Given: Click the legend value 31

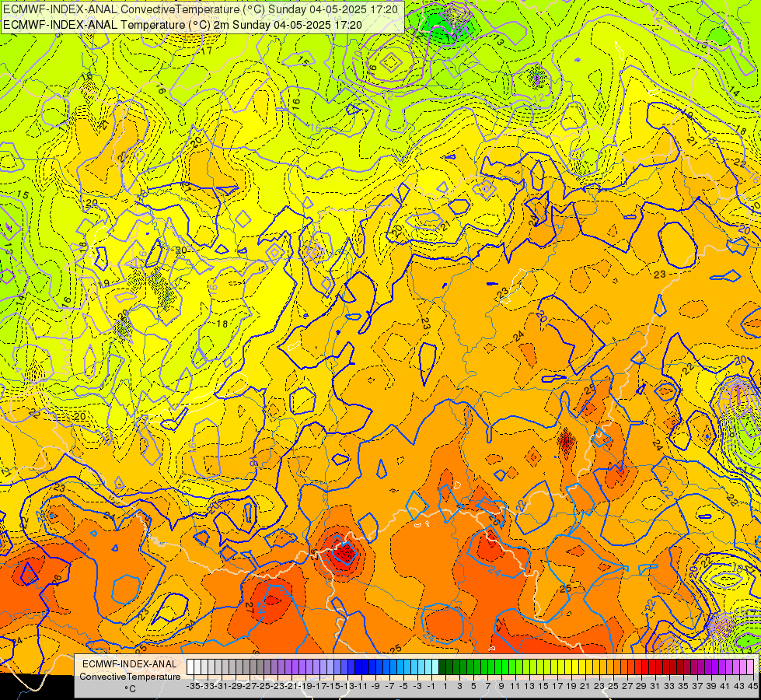Looking at the screenshot, I should 655,686.
